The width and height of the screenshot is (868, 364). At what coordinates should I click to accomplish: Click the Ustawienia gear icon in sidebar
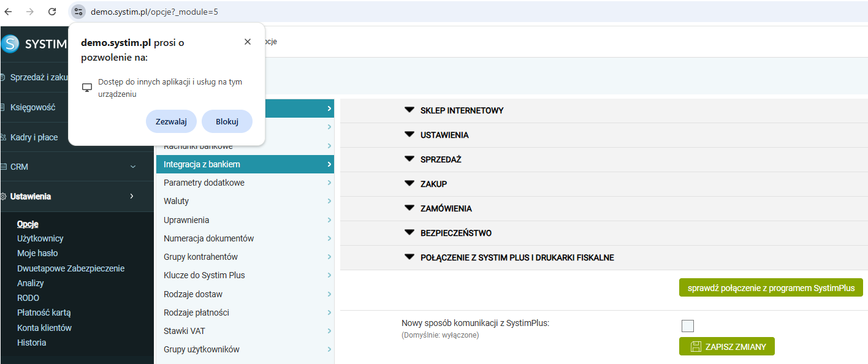(3, 197)
